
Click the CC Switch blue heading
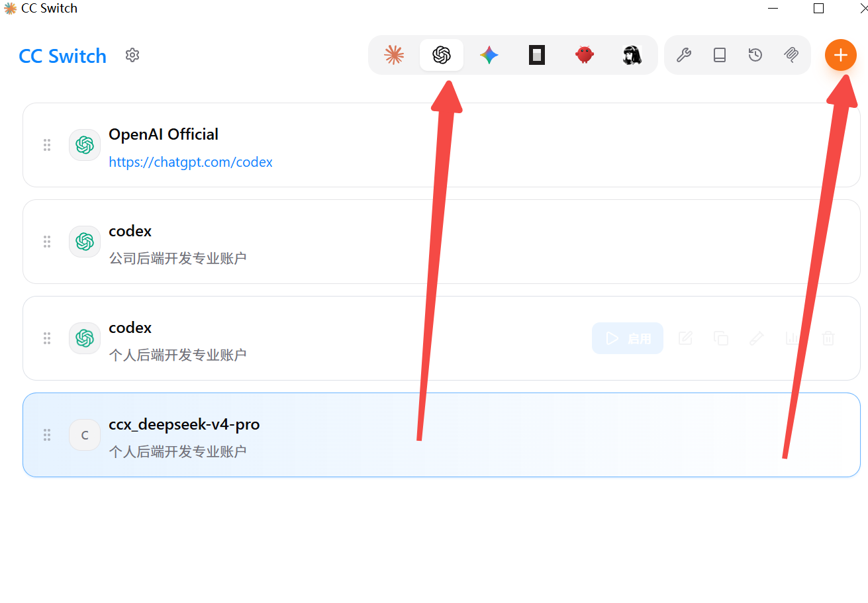63,56
